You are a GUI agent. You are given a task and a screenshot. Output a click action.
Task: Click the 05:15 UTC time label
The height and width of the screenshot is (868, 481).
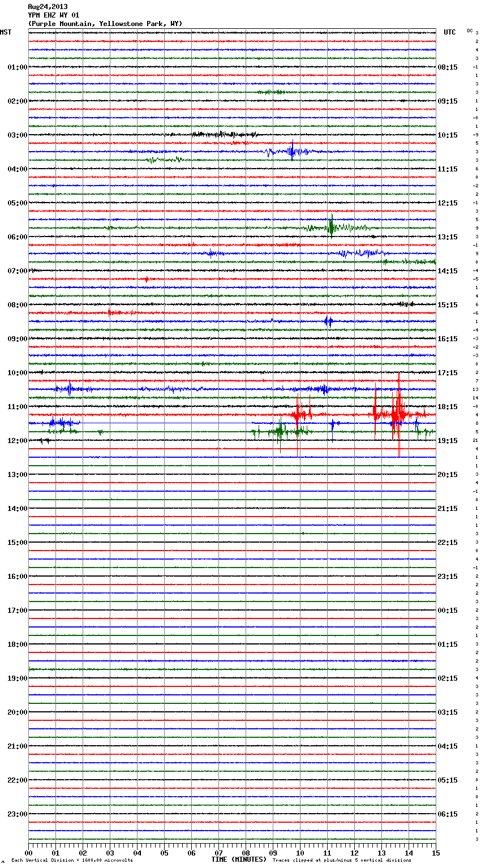tap(448, 780)
